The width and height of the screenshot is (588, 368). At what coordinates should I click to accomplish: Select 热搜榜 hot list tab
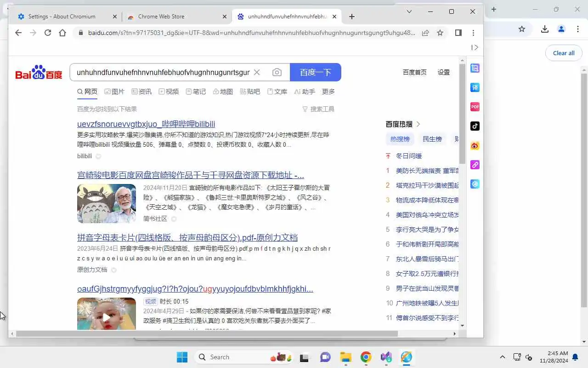click(400, 139)
